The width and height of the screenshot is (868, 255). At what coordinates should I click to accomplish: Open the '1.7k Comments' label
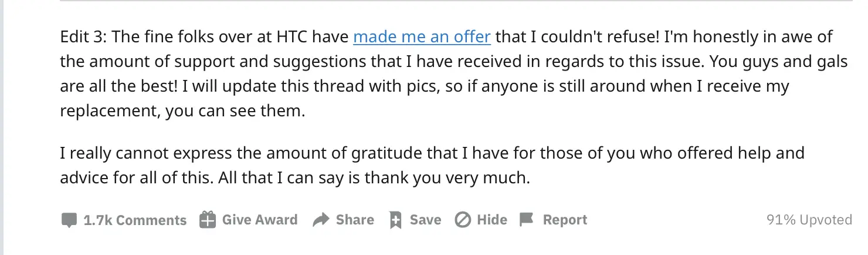tap(135, 220)
